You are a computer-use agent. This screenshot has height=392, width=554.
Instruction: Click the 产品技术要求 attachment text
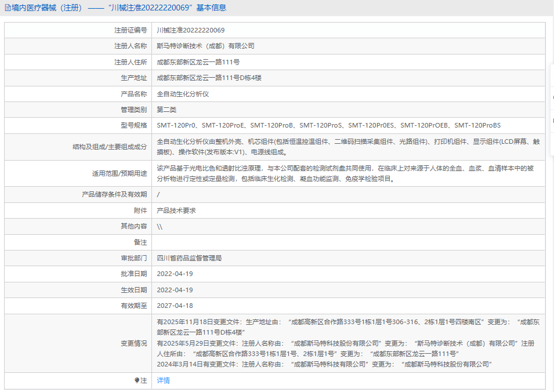pos(176,210)
